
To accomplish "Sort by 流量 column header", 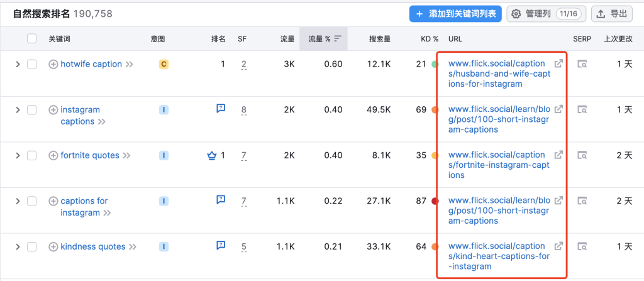I will [287, 39].
